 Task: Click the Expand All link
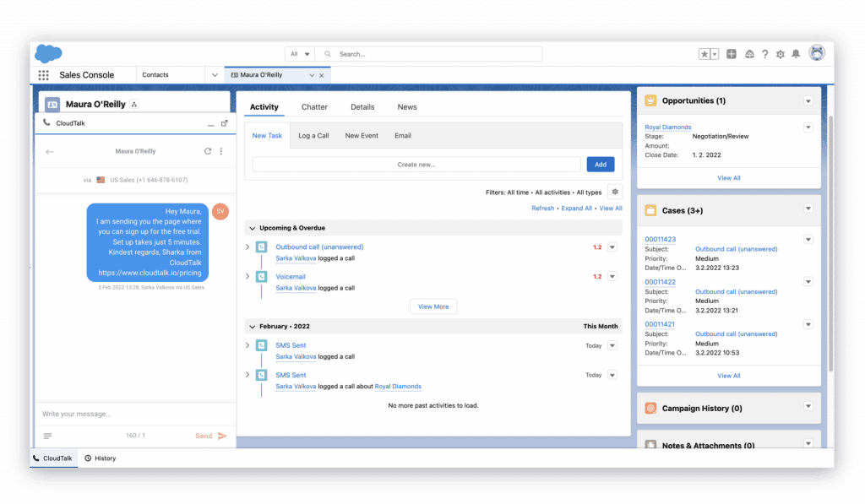click(x=576, y=209)
